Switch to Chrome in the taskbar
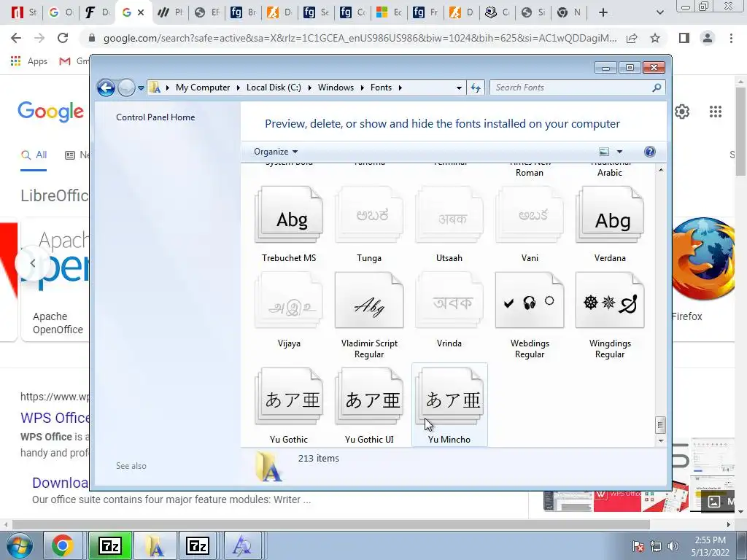This screenshot has height=560, width=747. pos(63,545)
